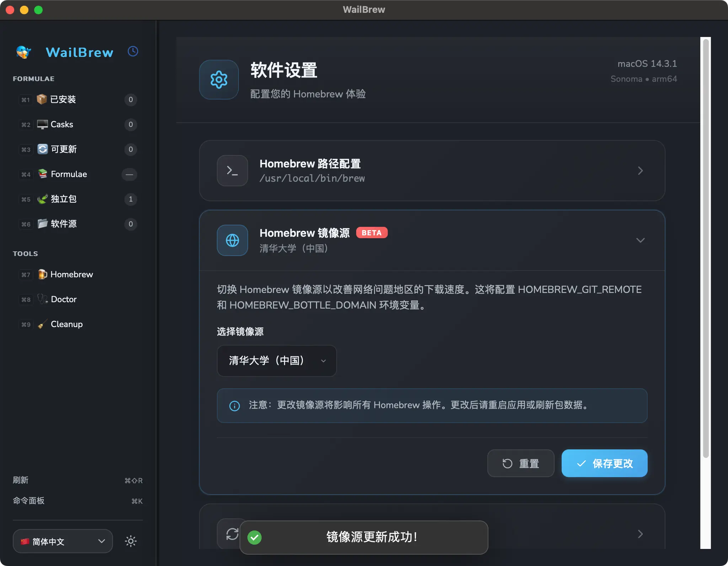Click the gear settings icon in header
Image resolution: width=728 pixels, height=566 pixels.
(219, 80)
